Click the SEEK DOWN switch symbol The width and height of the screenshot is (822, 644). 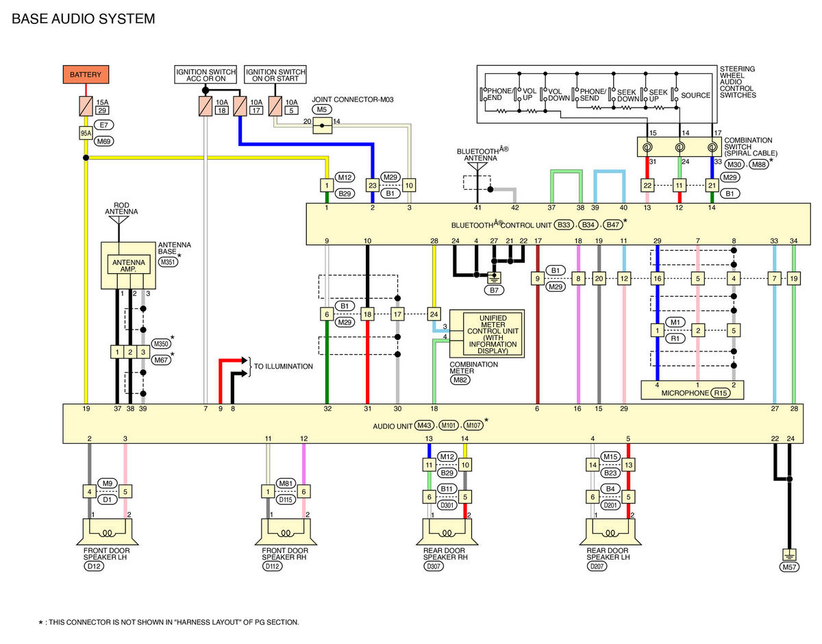pyautogui.click(x=611, y=94)
